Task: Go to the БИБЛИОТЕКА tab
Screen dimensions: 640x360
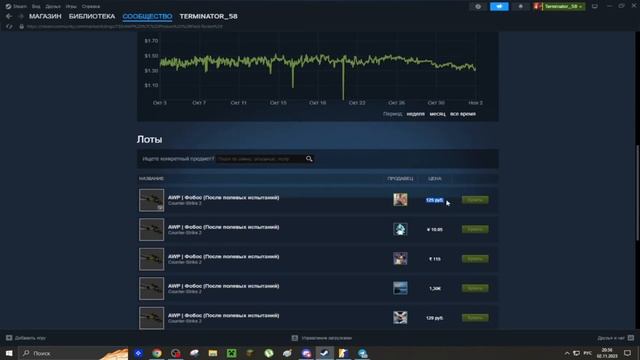Action: (92, 16)
